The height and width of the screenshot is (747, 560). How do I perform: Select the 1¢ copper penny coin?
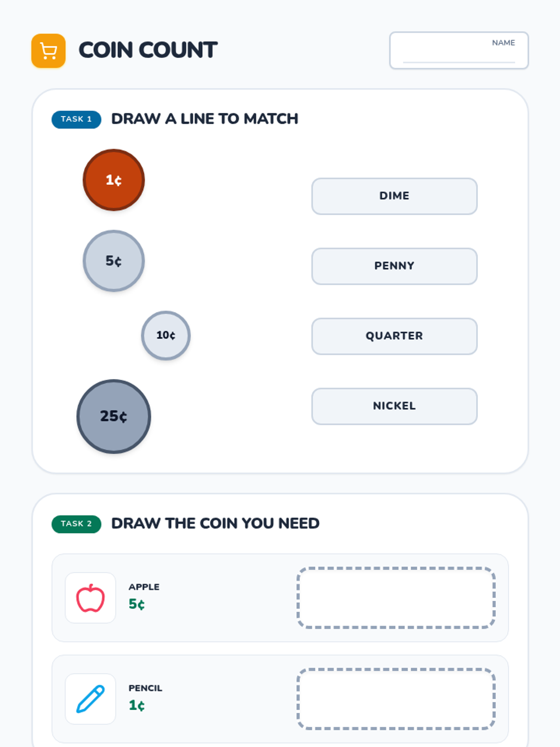coord(114,180)
